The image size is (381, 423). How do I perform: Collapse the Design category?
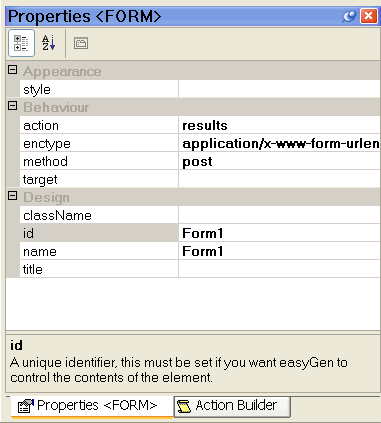pyautogui.click(x=13, y=196)
